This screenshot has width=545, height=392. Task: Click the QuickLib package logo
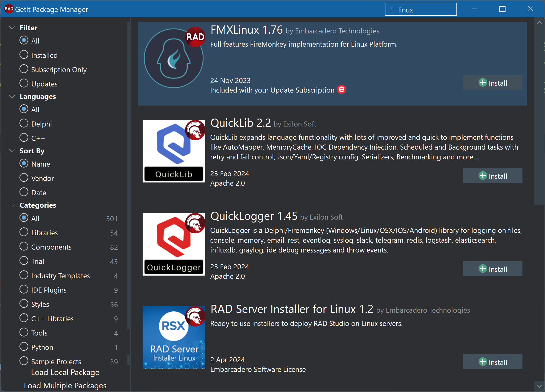174,151
